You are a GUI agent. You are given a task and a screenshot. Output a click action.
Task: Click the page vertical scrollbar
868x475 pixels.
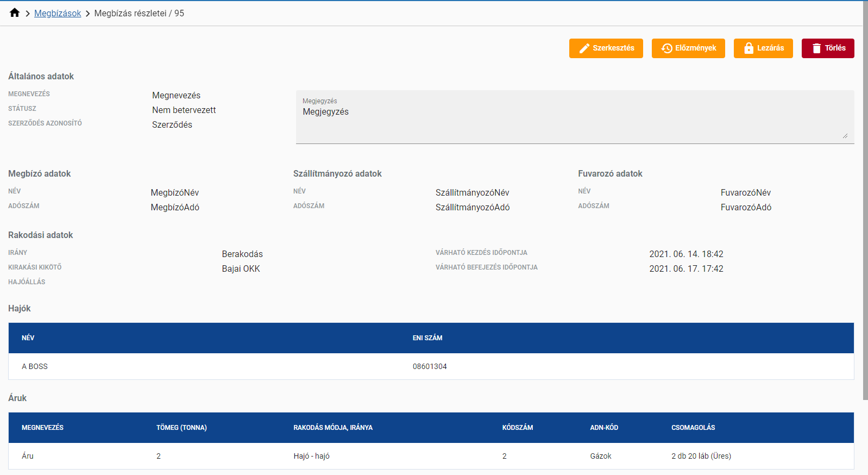(865, 200)
